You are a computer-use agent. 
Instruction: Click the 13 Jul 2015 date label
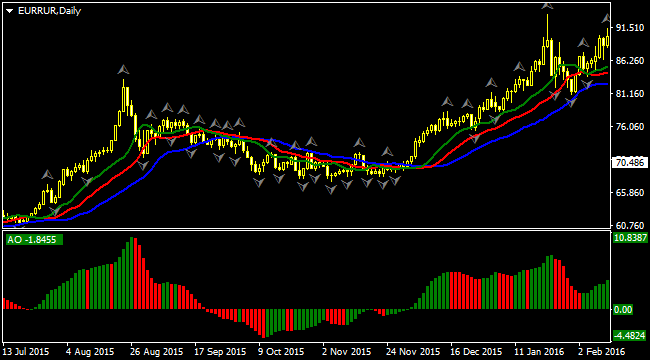click(x=26, y=352)
